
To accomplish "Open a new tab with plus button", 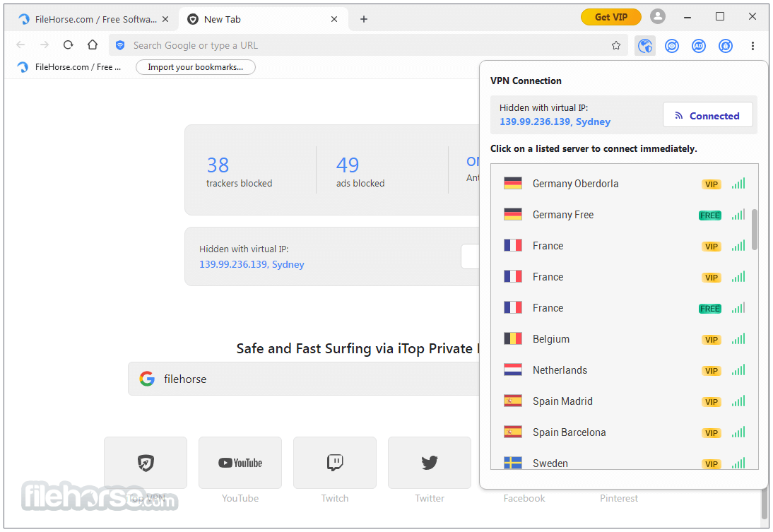I will [x=364, y=19].
